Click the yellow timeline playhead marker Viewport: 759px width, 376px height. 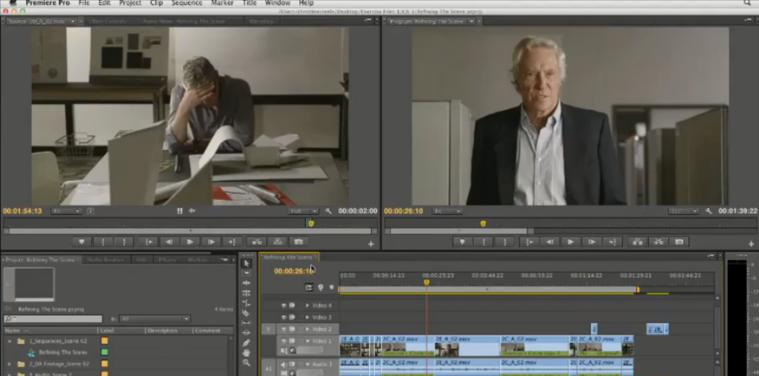pyautogui.click(x=426, y=282)
